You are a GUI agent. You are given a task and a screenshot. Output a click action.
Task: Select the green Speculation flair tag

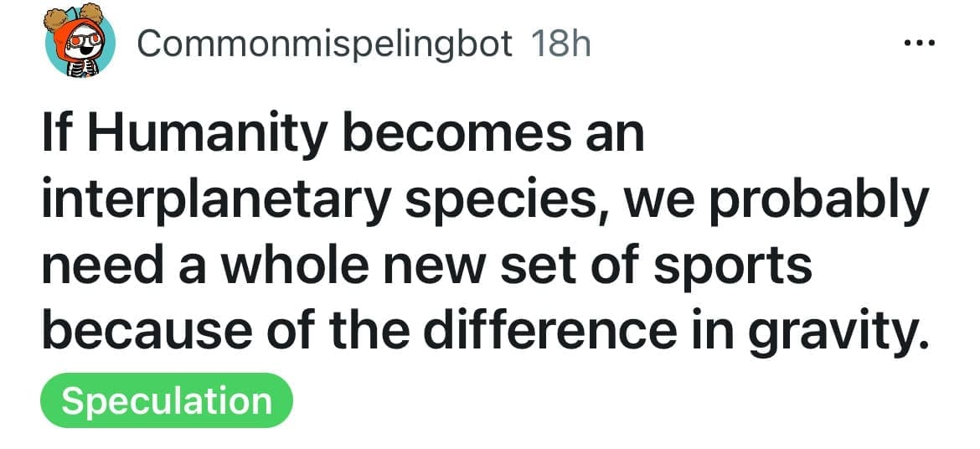coord(167,400)
